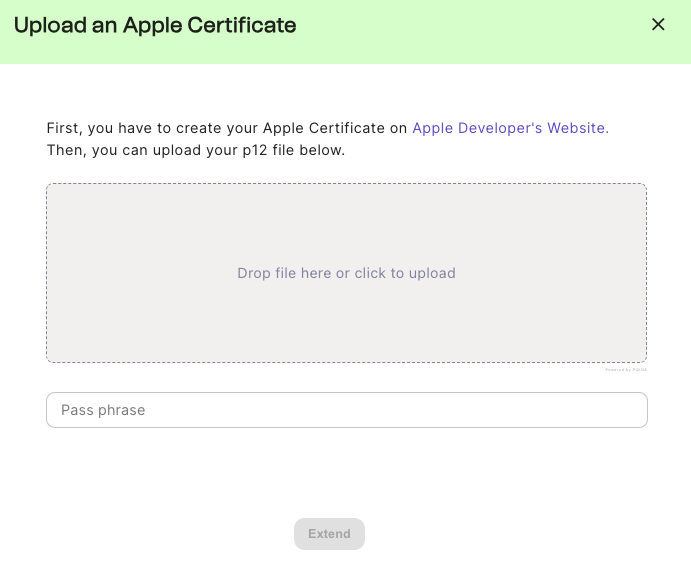Place cursor in the Pass phrase placeholder
This screenshot has width=691, height=575.
(103, 410)
